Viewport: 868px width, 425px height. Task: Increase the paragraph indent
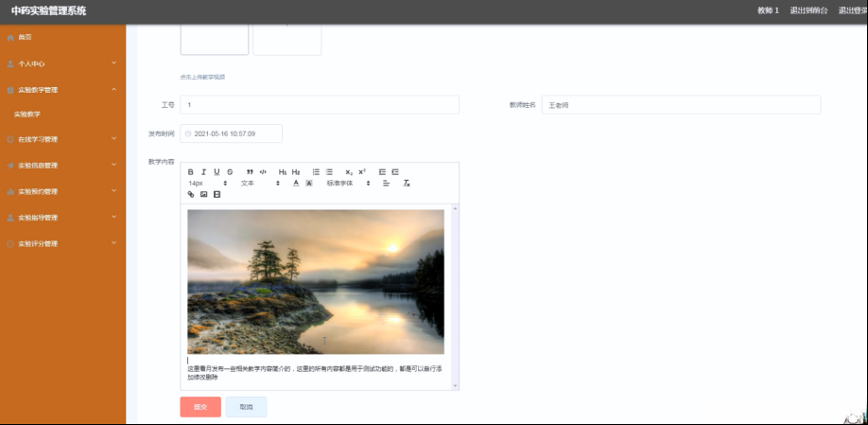coord(395,172)
